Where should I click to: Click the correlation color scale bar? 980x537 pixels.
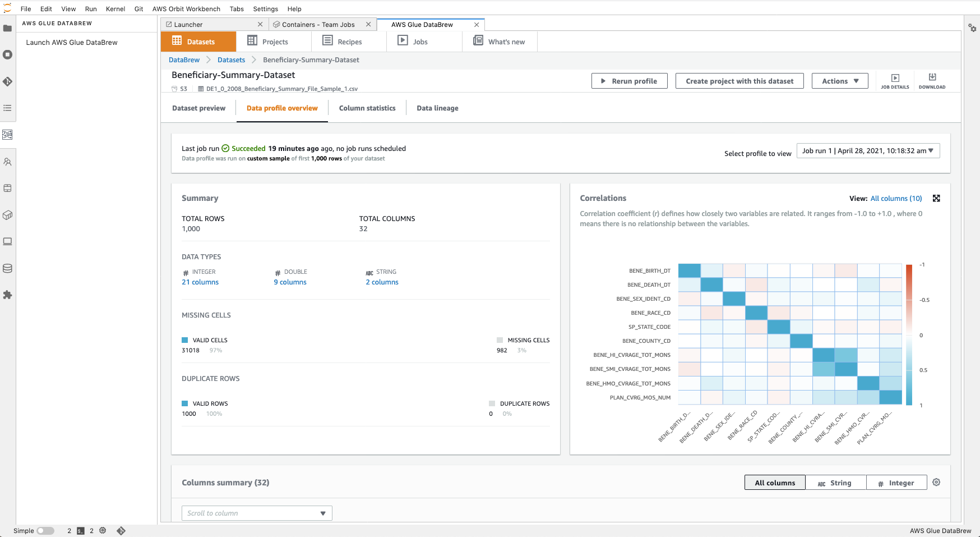pyautogui.click(x=909, y=334)
